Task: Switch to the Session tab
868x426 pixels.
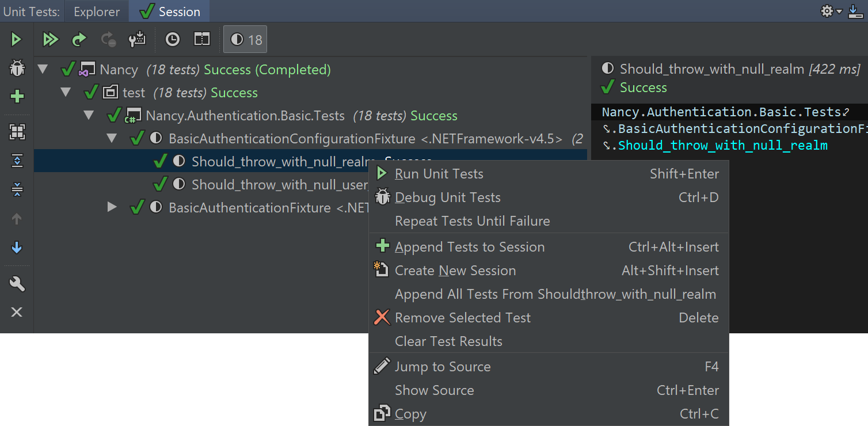Action: coord(170,12)
